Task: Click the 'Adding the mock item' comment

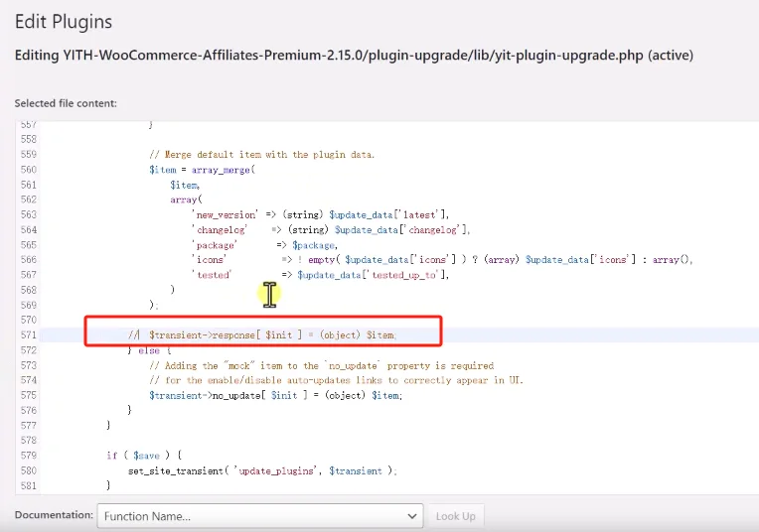Action: pos(322,365)
